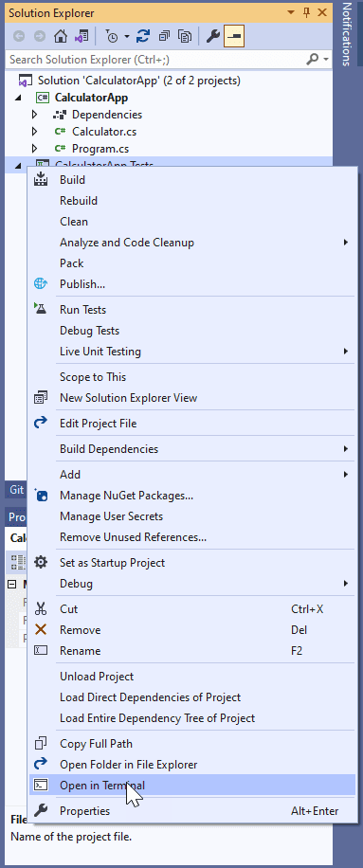The image size is (363, 868).
Task: Choose Scope to This
Action: click(192, 377)
